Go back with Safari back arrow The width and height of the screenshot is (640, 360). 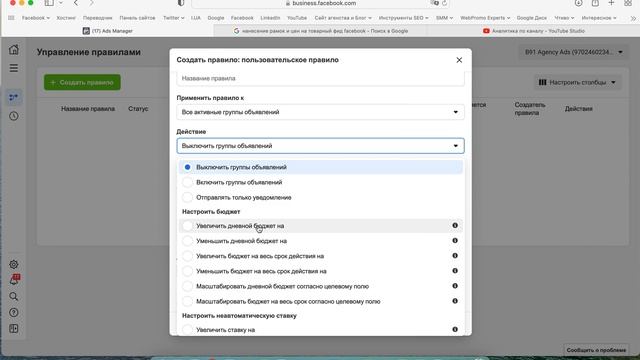76,3
